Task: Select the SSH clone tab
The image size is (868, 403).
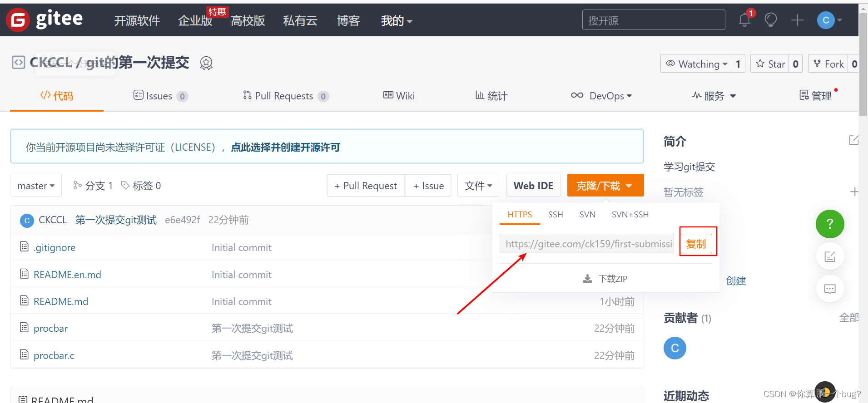Action: pos(556,215)
